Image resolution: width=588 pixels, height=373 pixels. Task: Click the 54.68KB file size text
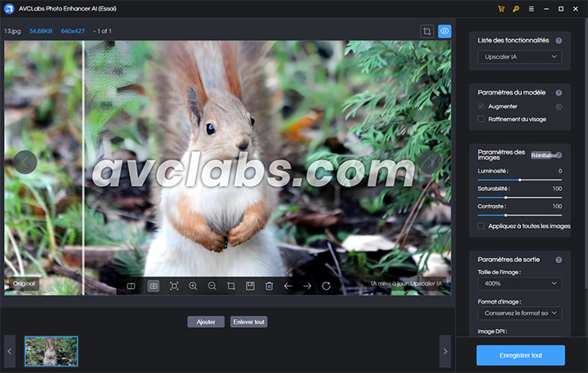tap(41, 31)
